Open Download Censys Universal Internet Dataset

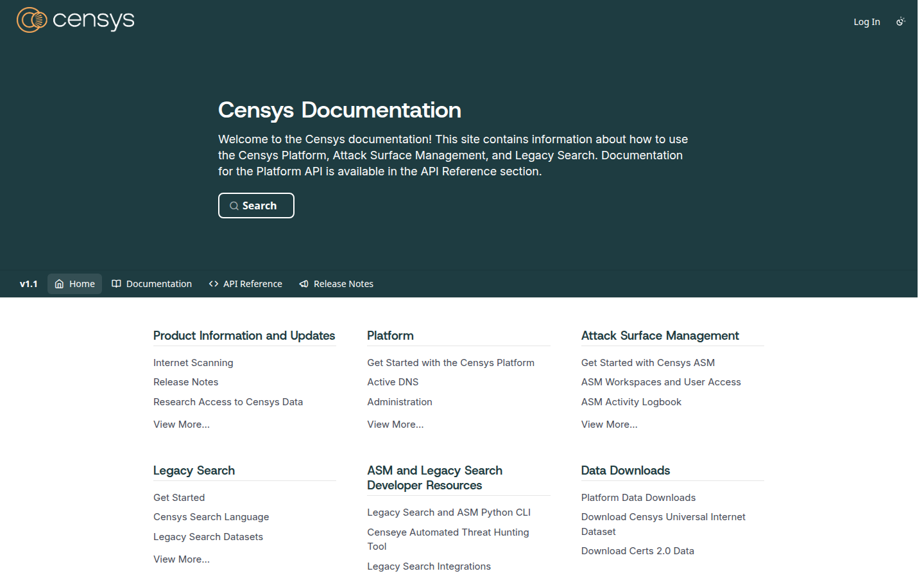(x=663, y=524)
